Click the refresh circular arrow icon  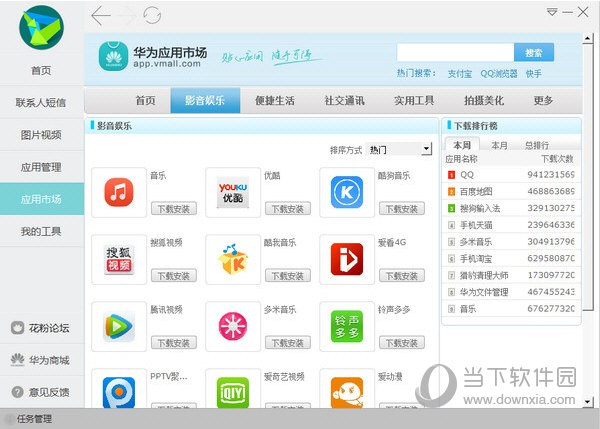[152, 16]
